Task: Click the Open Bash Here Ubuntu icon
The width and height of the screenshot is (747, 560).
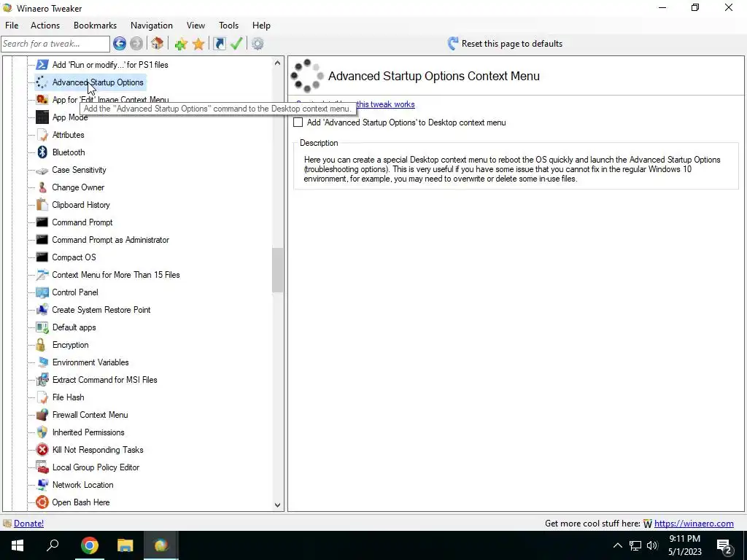Action: pyautogui.click(x=42, y=502)
